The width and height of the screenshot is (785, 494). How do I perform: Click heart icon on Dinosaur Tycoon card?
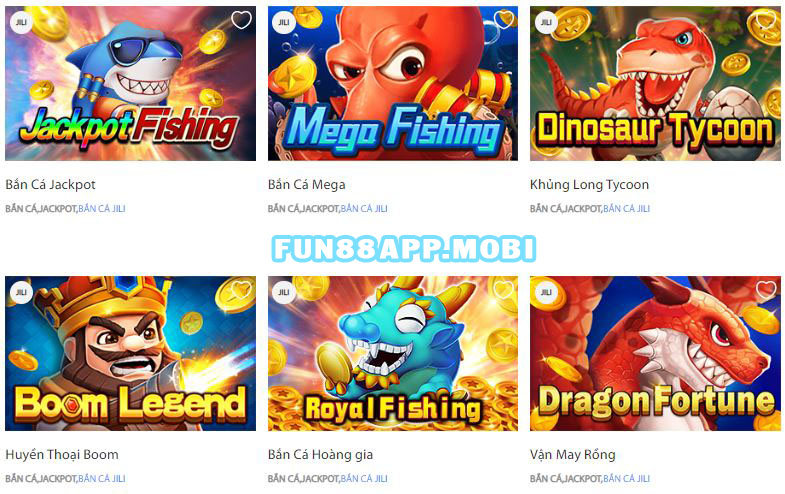coord(766,20)
